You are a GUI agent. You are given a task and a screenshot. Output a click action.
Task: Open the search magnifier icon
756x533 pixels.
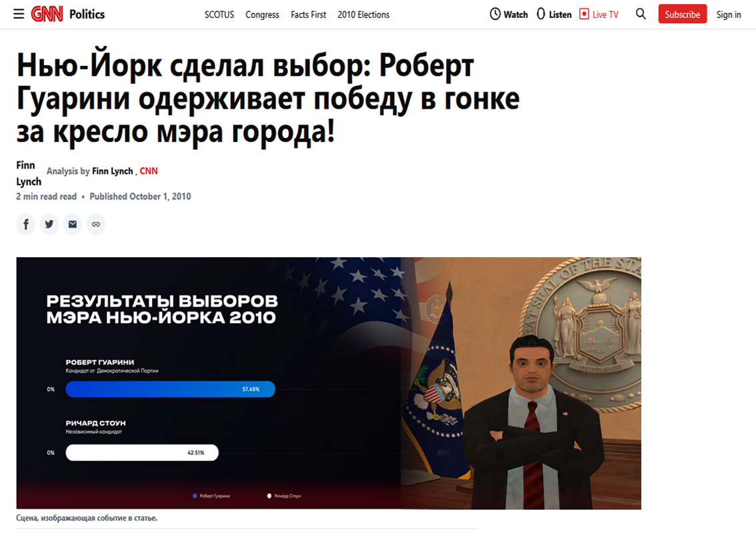click(x=641, y=14)
